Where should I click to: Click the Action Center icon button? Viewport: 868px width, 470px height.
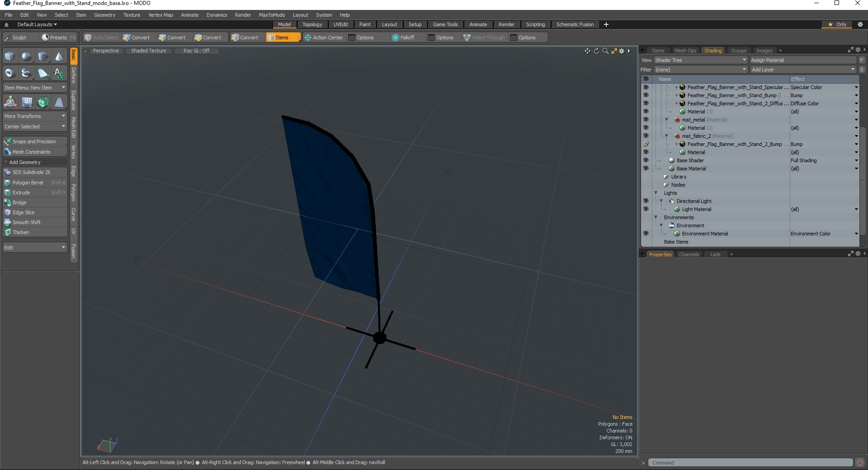(x=323, y=38)
